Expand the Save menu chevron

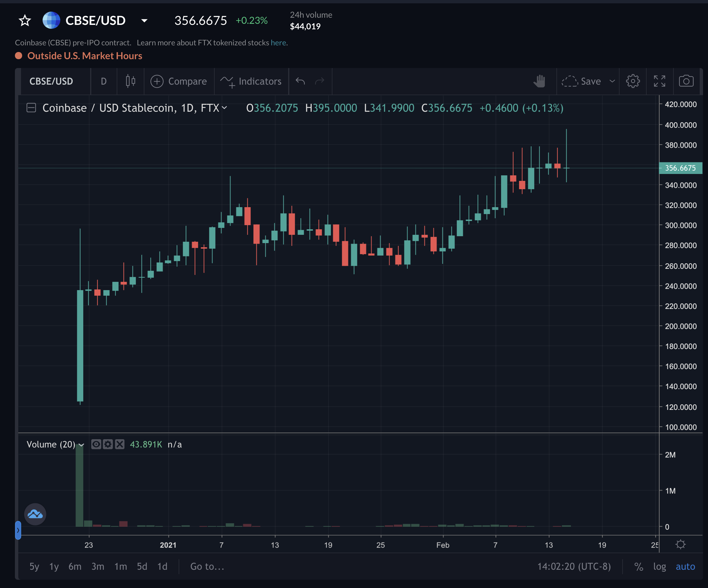click(612, 81)
